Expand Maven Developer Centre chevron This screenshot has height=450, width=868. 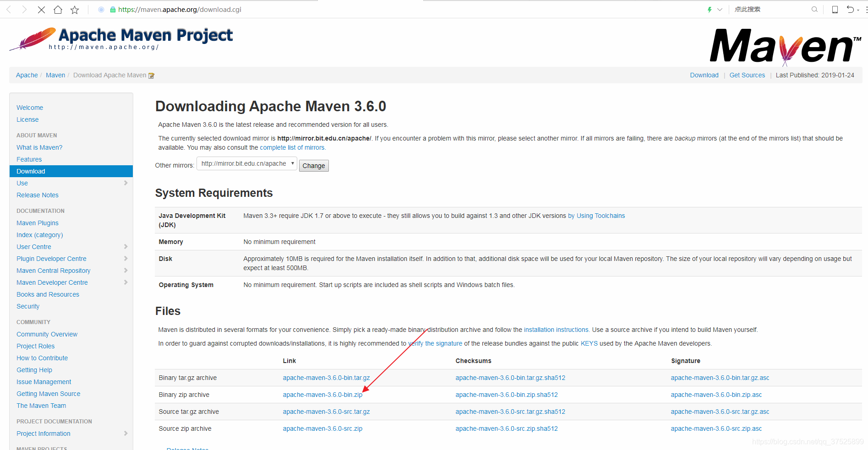click(x=126, y=282)
